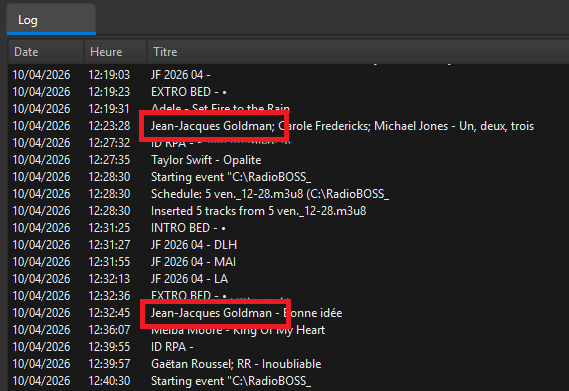Click the 12:32:45 time cell
The image size is (569, 391).
click(109, 313)
